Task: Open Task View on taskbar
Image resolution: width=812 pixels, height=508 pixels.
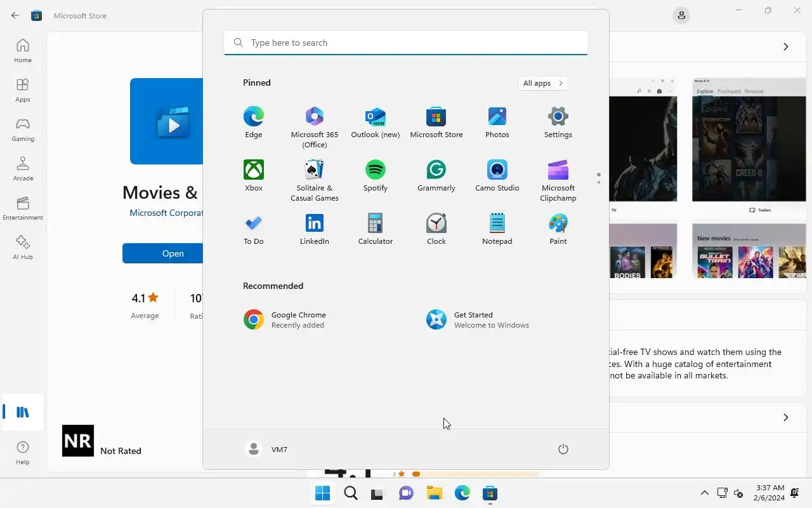Action: click(x=378, y=493)
